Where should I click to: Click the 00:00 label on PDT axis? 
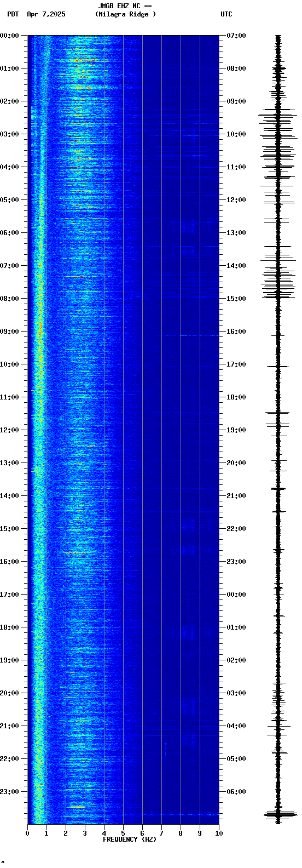point(9,36)
